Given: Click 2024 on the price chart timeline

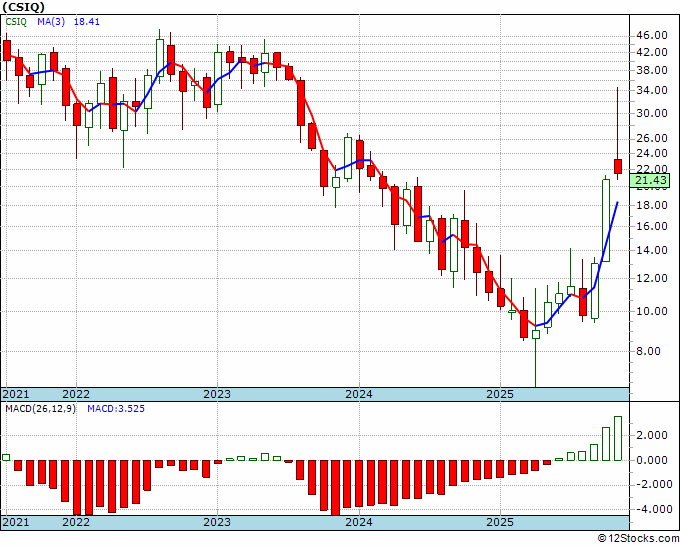Looking at the screenshot, I should click(359, 394).
